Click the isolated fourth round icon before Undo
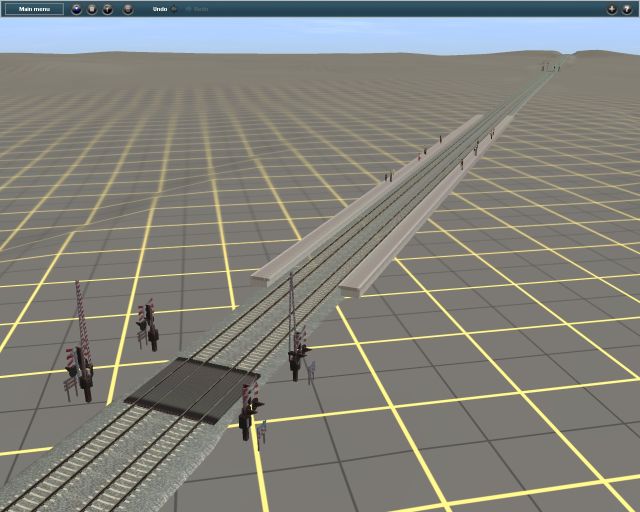The height and width of the screenshot is (512, 640). (x=127, y=9)
